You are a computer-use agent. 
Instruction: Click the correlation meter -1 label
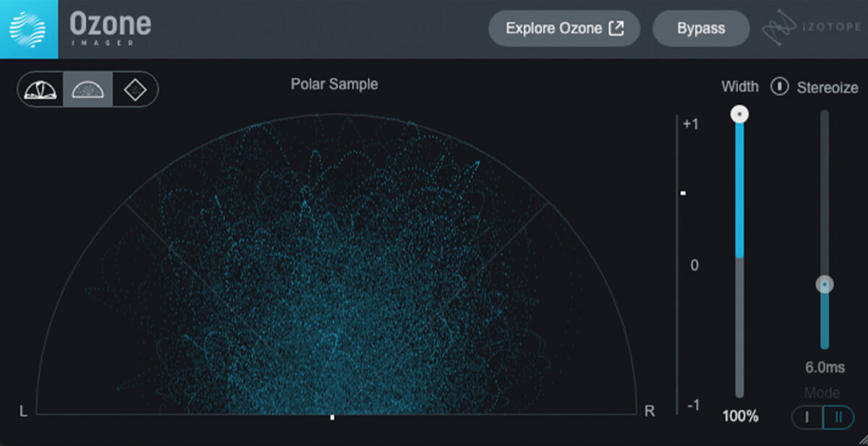coord(692,406)
